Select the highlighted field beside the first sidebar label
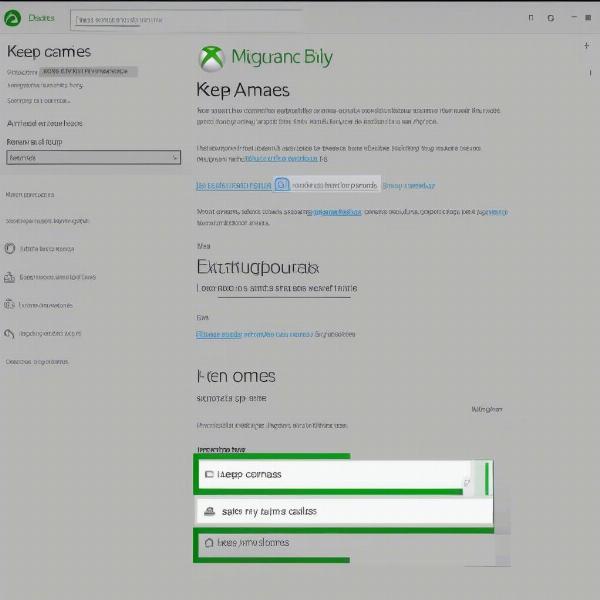The width and height of the screenshot is (600, 600). tap(88, 72)
